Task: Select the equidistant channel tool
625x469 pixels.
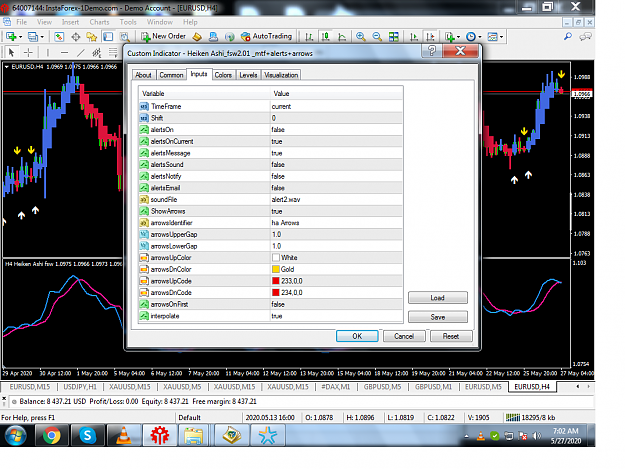Action: [97, 52]
